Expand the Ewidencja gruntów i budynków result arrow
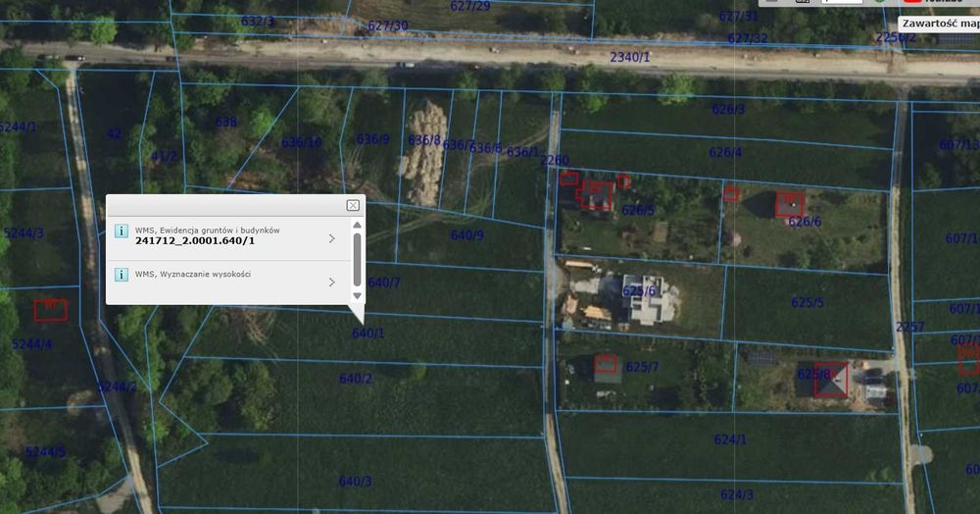The width and height of the screenshot is (980, 514). 332,238
